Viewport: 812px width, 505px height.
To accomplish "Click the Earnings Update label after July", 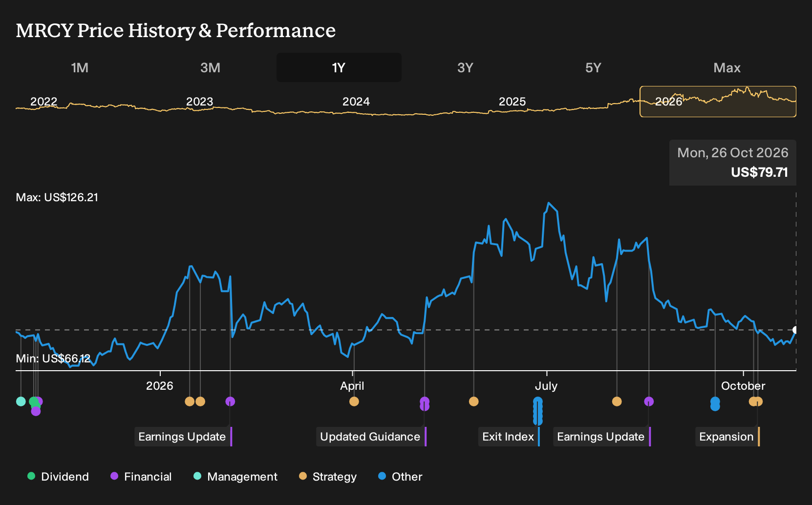I will tap(602, 437).
